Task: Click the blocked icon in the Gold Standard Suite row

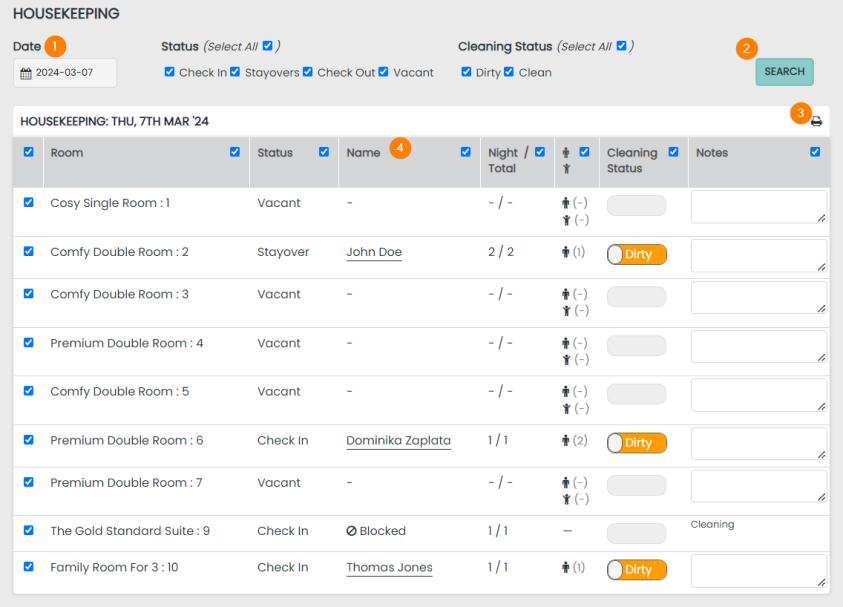Action: (x=351, y=531)
